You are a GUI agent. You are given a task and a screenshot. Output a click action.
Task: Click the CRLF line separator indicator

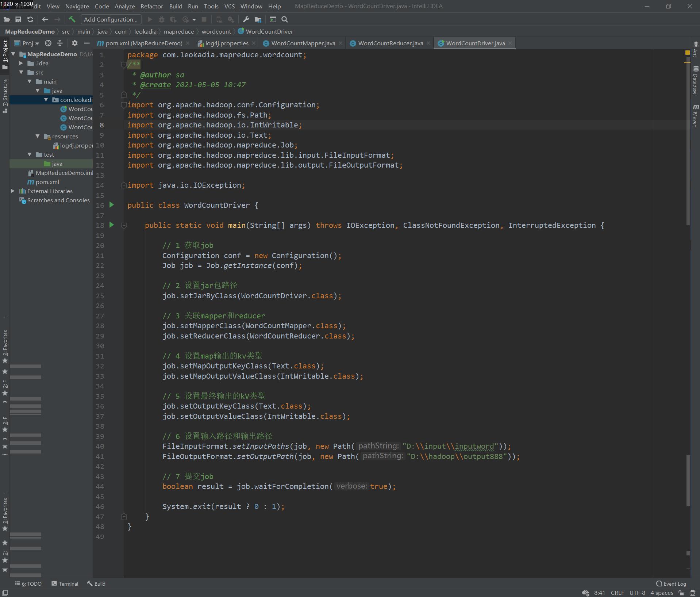click(617, 593)
